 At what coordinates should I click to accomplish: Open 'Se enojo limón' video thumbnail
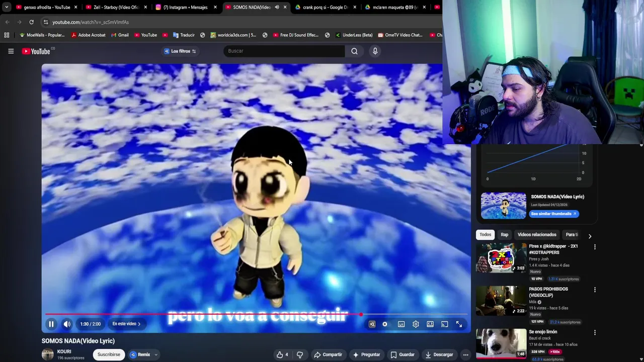point(501,343)
